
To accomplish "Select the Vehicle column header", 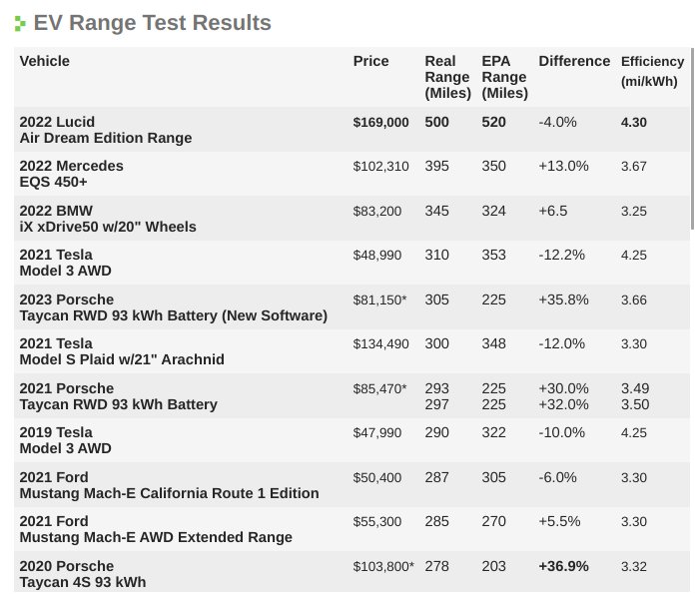I will (45, 61).
